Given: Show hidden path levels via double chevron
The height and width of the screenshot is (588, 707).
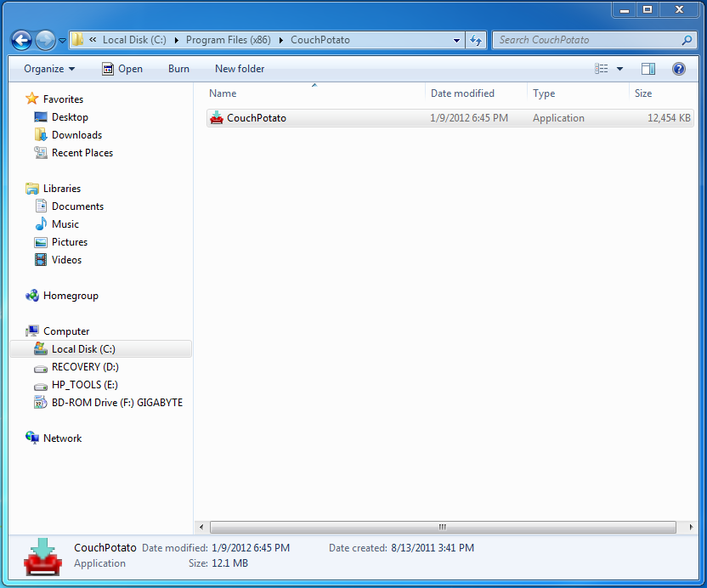Looking at the screenshot, I should tap(93, 40).
